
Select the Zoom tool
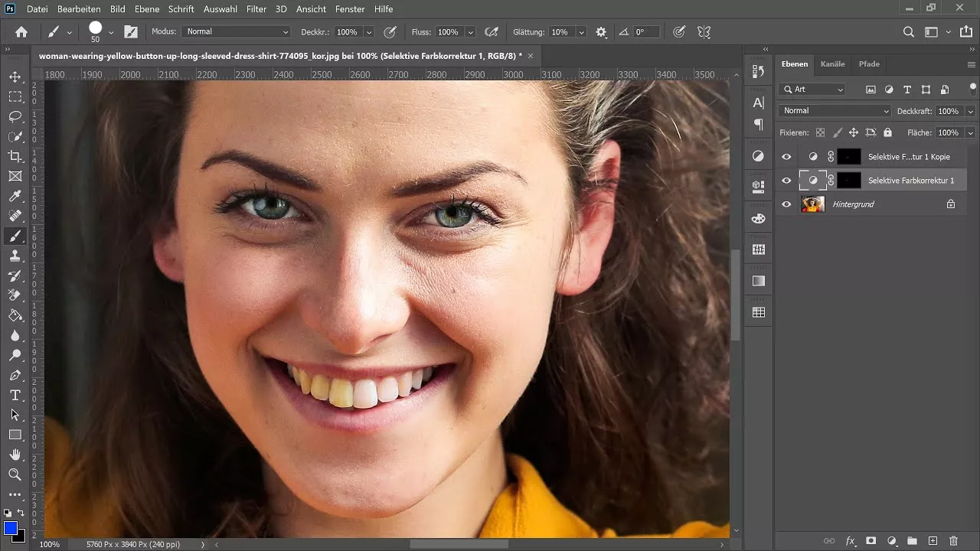click(x=15, y=474)
